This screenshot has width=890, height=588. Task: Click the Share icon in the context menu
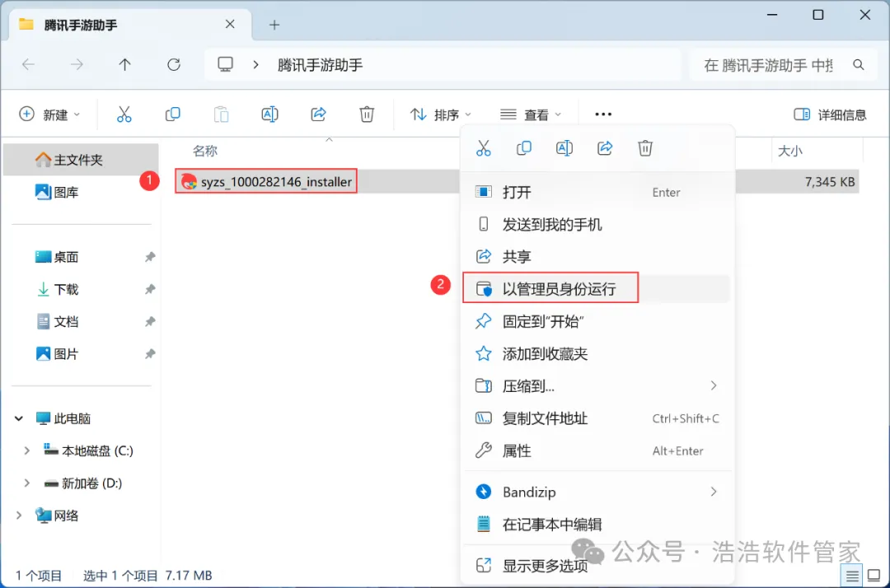click(605, 148)
